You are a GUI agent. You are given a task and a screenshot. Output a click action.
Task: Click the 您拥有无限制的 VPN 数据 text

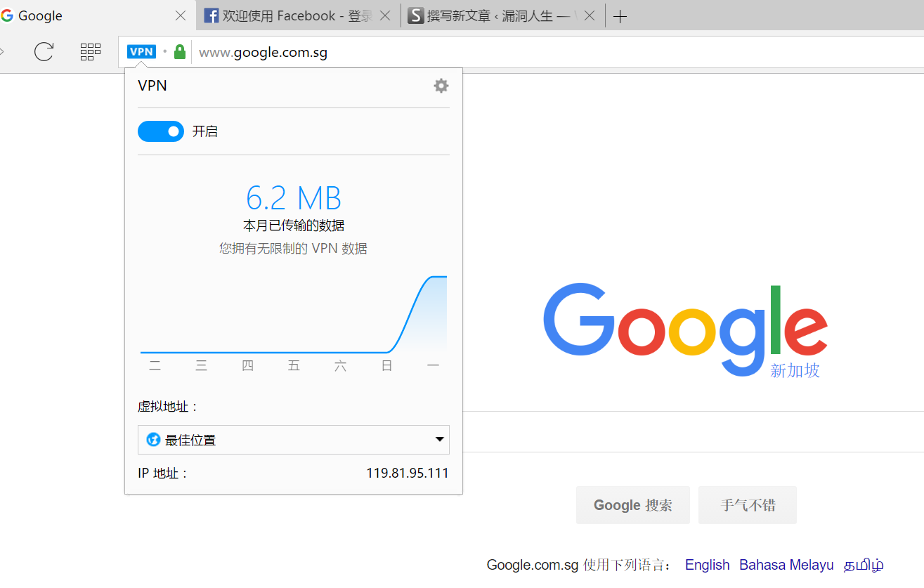click(294, 248)
